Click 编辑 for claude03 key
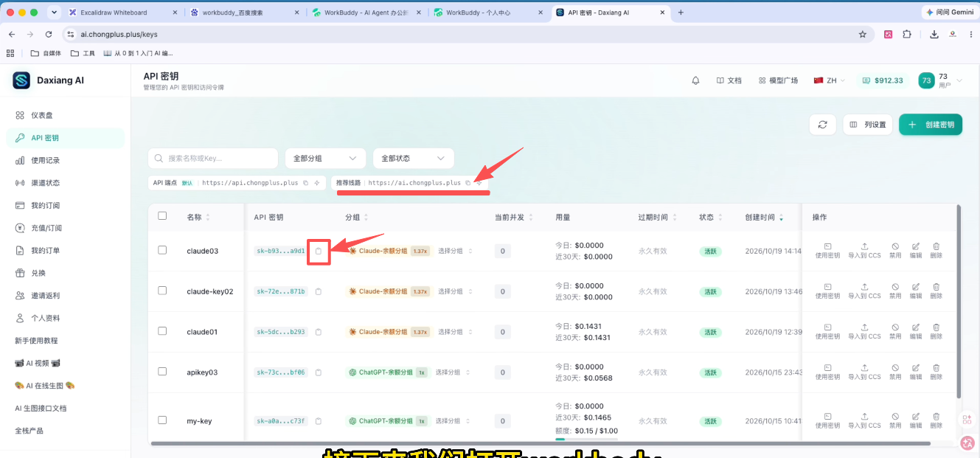This screenshot has height=458, width=980. pyautogui.click(x=915, y=251)
